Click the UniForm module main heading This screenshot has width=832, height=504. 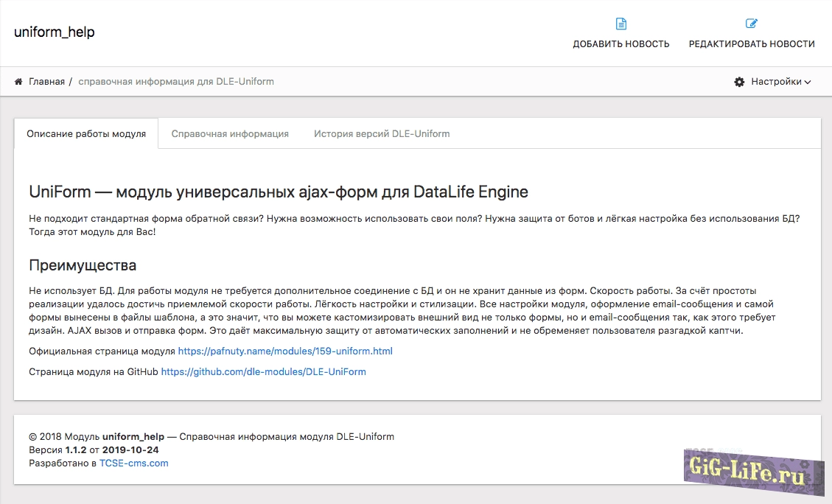(x=279, y=192)
